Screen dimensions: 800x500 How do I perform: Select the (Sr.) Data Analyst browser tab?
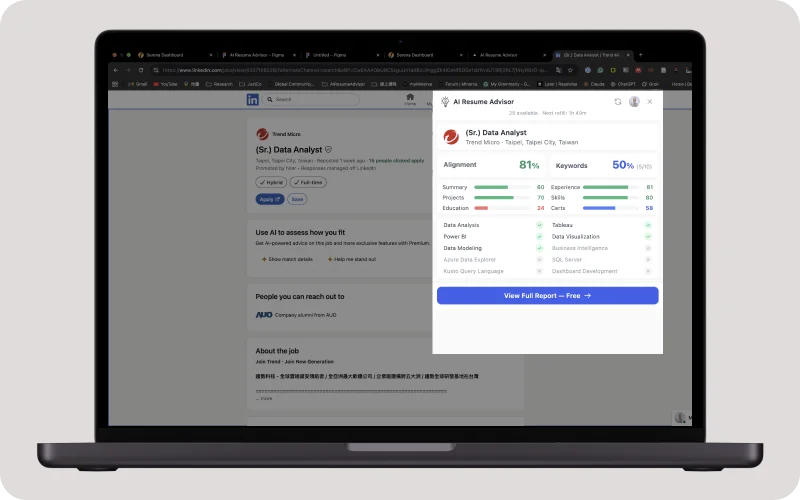coord(593,55)
